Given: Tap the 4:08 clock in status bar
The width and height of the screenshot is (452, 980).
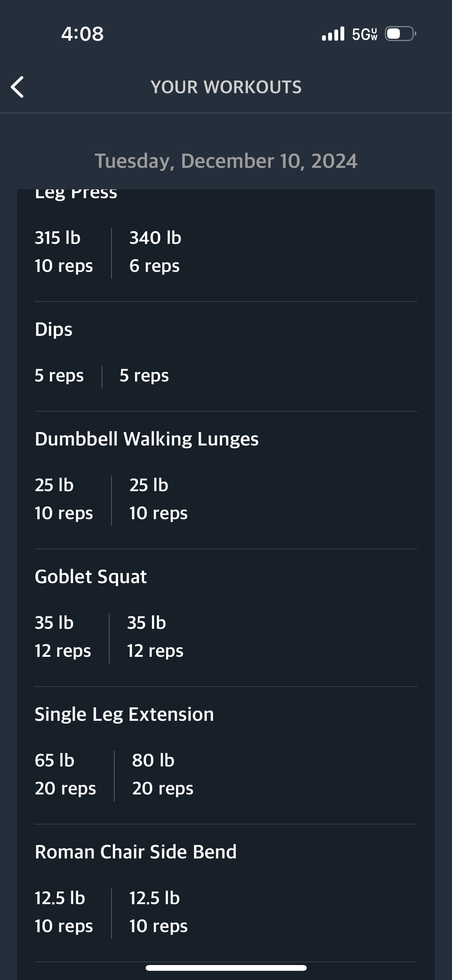Looking at the screenshot, I should coord(82,34).
